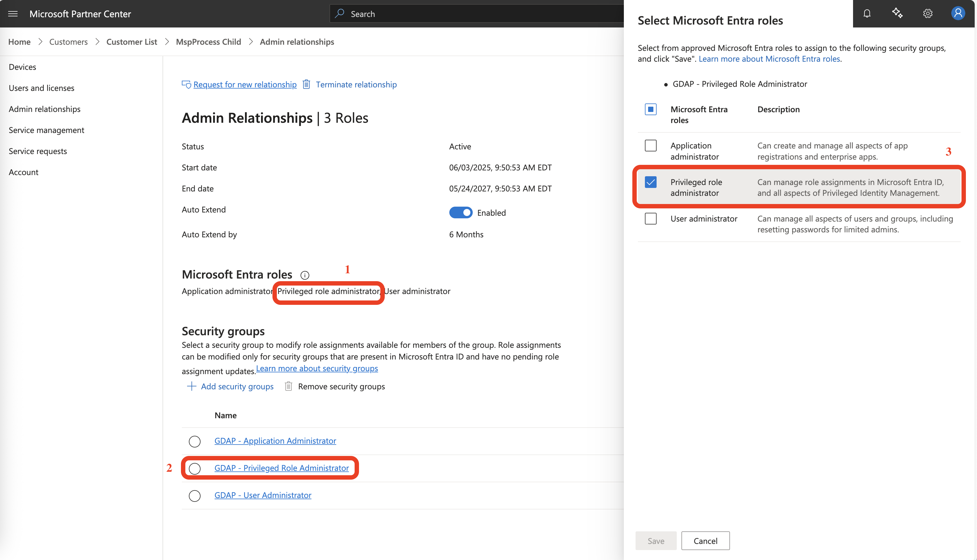Open the notifications bell
Viewport: 977px width, 560px height.
click(866, 13)
